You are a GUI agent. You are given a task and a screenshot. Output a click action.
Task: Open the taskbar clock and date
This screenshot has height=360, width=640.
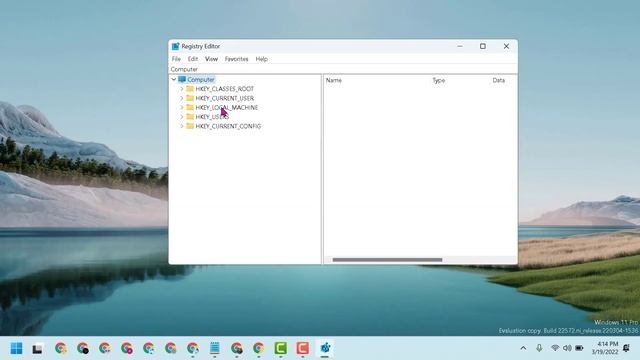(x=605, y=348)
